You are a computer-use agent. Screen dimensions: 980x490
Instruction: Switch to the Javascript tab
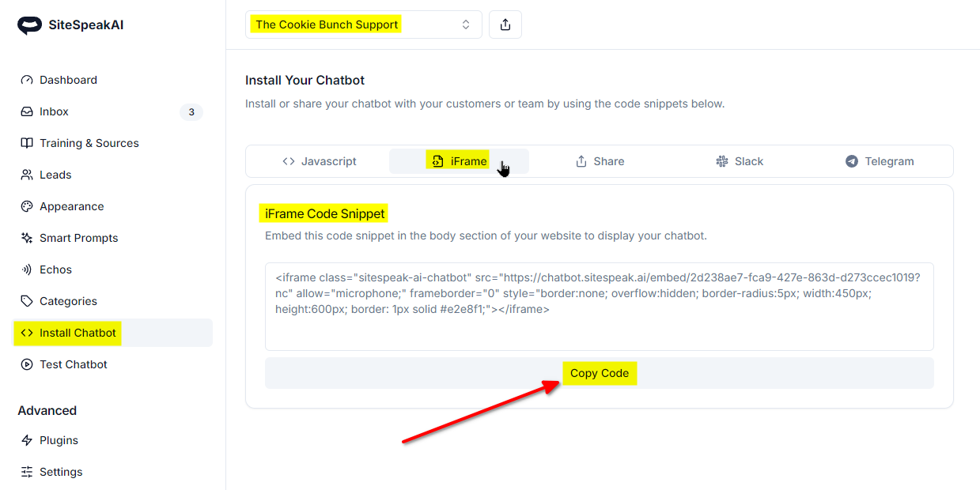coord(320,161)
